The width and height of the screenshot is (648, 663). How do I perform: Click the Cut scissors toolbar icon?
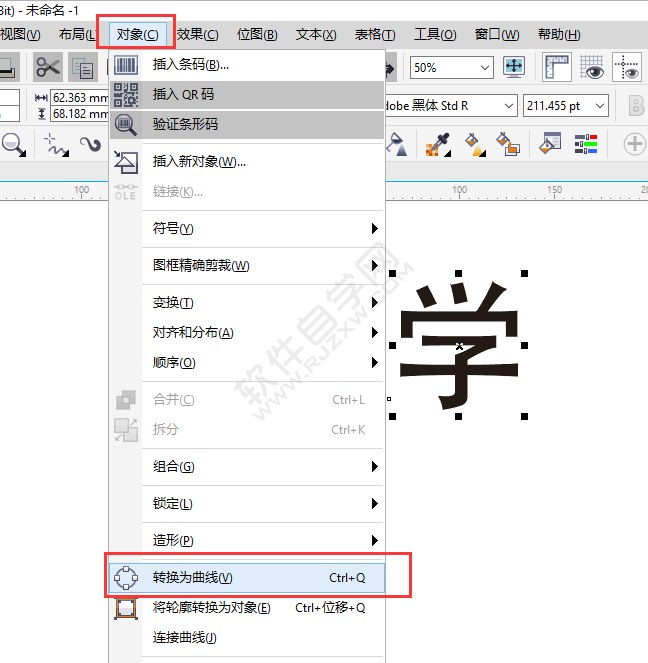(48, 67)
